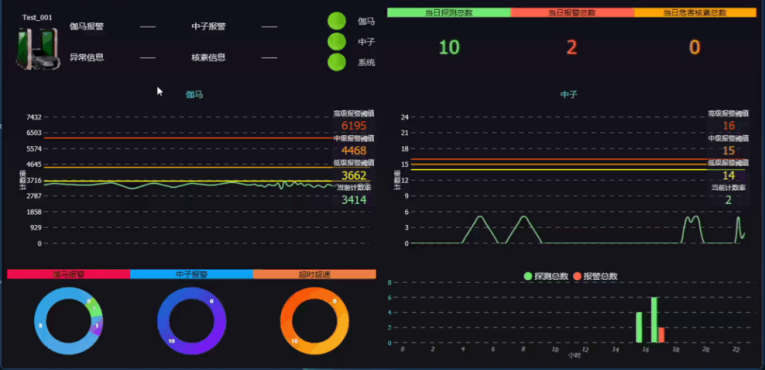Click the 24 label on neutron y-axis

pyautogui.click(x=404, y=117)
